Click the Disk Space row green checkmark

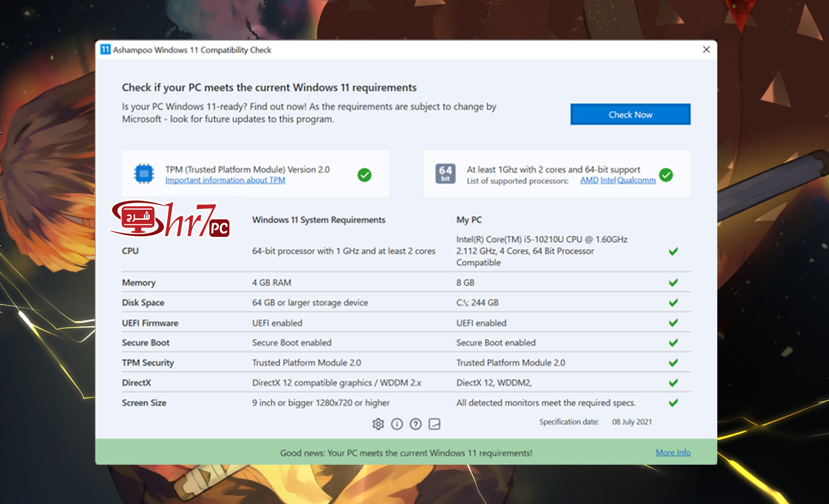[674, 303]
